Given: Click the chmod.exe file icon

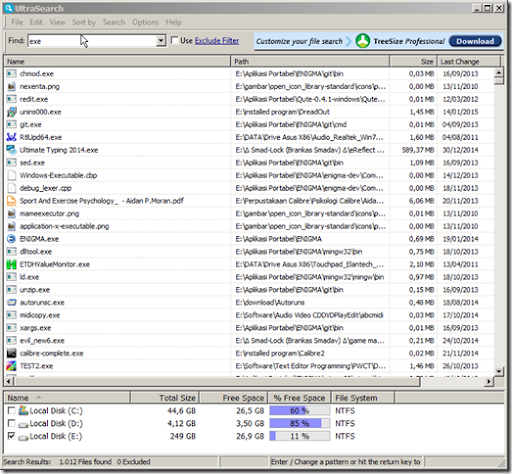Looking at the screenshot, I should coord(11,73).
